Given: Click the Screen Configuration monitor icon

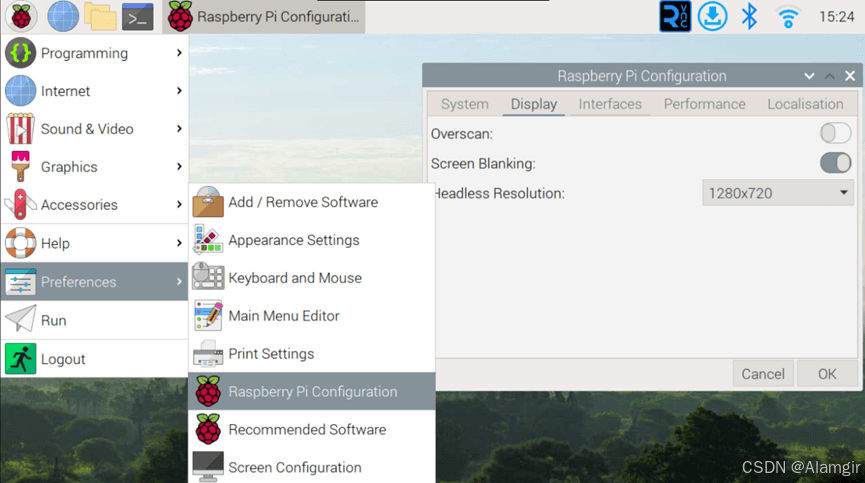Looking at the screenshot, I should (x=208, y=466).
